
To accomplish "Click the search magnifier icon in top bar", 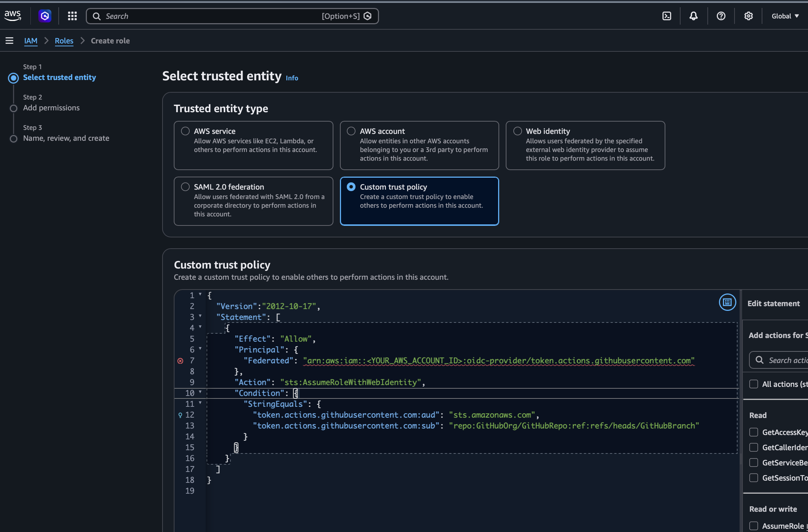I will 97,16.
